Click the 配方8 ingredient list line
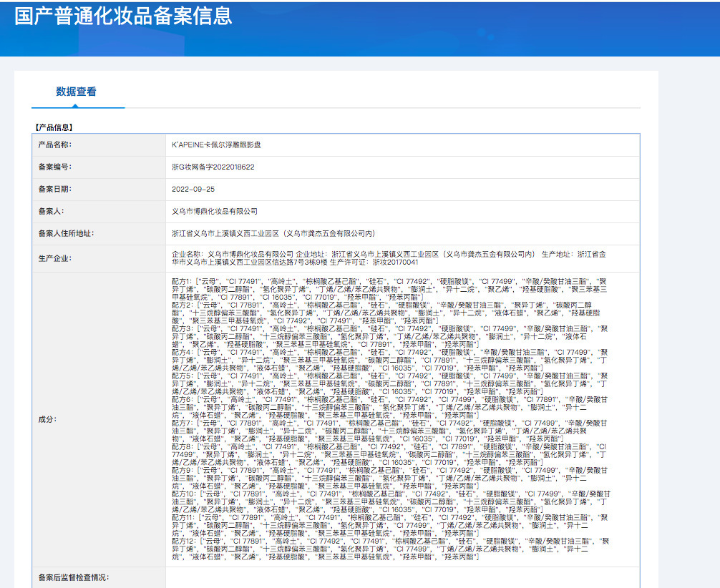The image size is (720, 588). point(390,454)
